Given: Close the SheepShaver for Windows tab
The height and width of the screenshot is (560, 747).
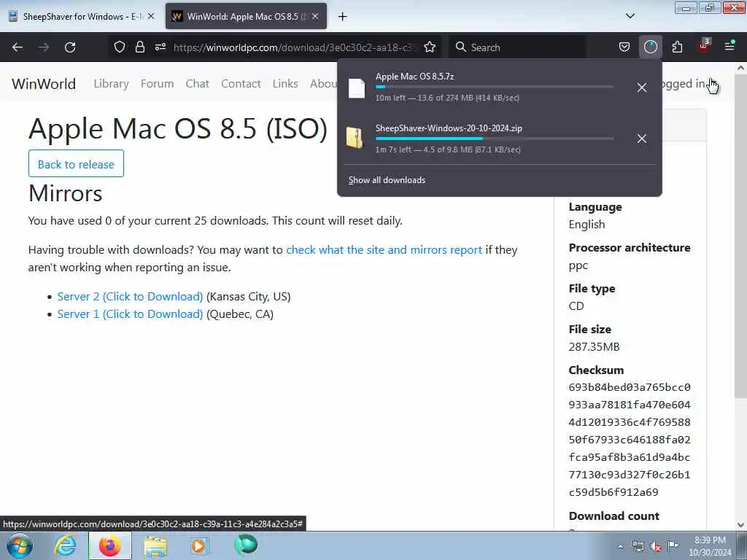Looking at the screenshot, I should tap(151, 16).
